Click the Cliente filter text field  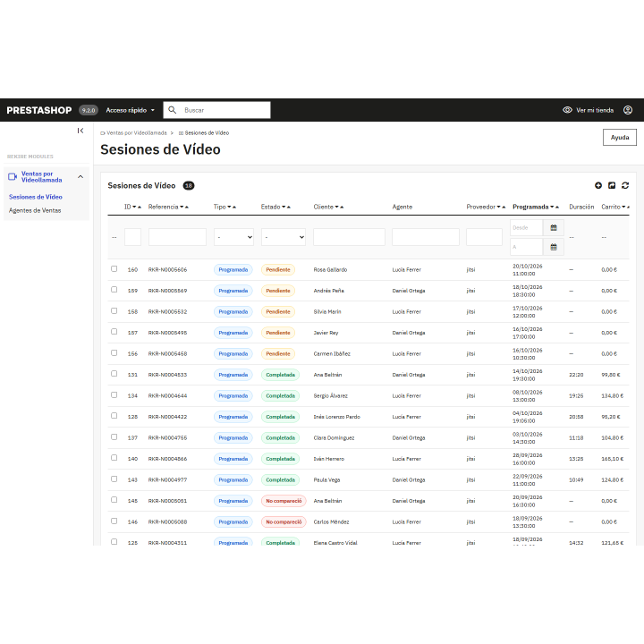[349, 237]
